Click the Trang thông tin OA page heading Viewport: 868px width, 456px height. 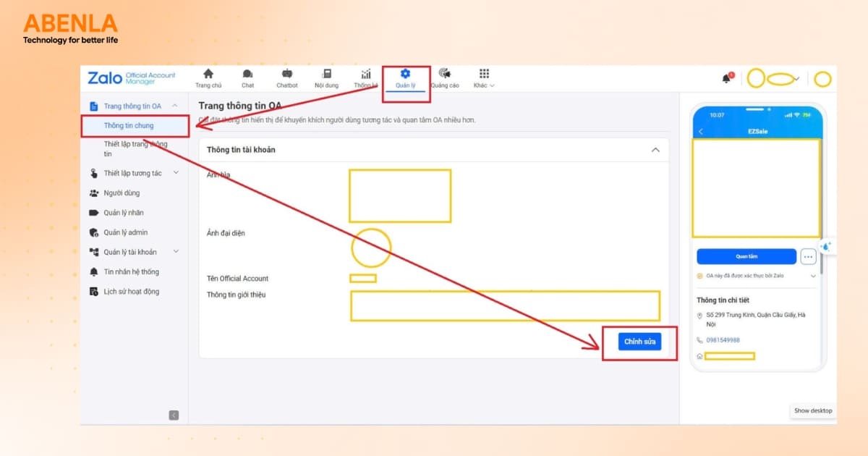click(240, 106)
